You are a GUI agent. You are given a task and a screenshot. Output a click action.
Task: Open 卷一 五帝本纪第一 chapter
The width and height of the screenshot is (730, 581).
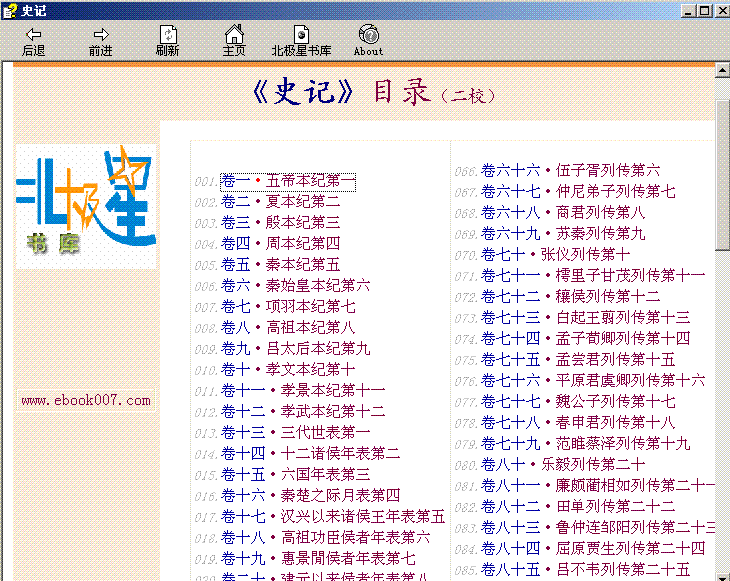coord(288,181)
